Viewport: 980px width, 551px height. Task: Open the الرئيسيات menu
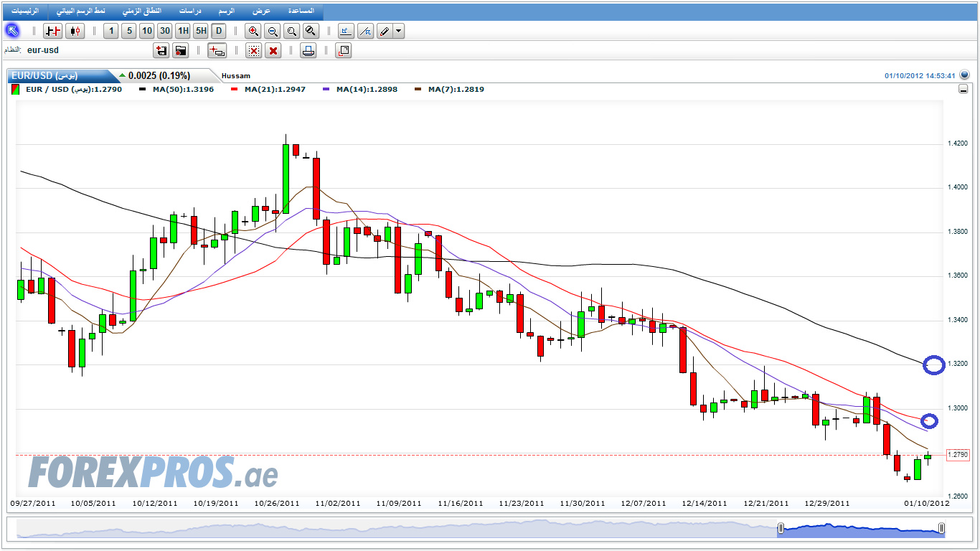pos(26,11)
